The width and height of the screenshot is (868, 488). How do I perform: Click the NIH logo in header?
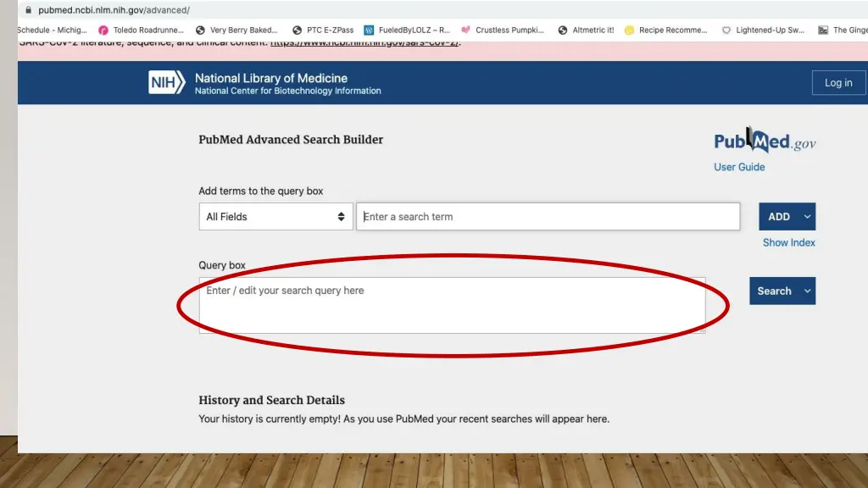coord(167,82)
